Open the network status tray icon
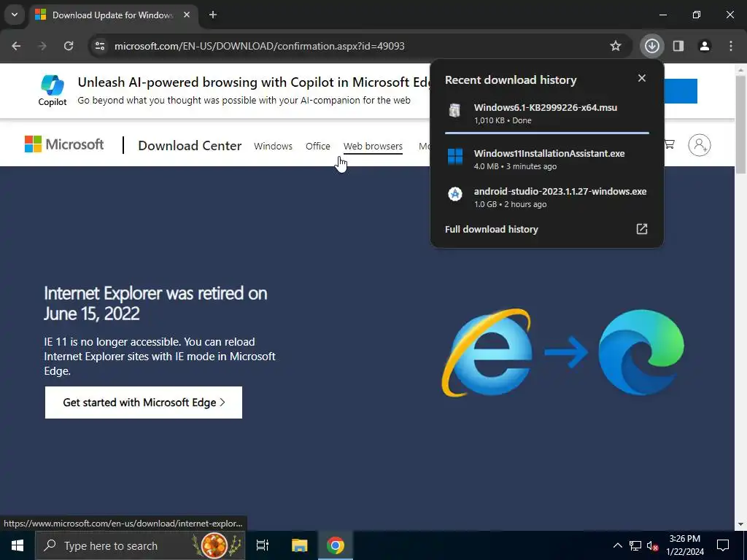747x560 pixels. click(x=635, y=545)
